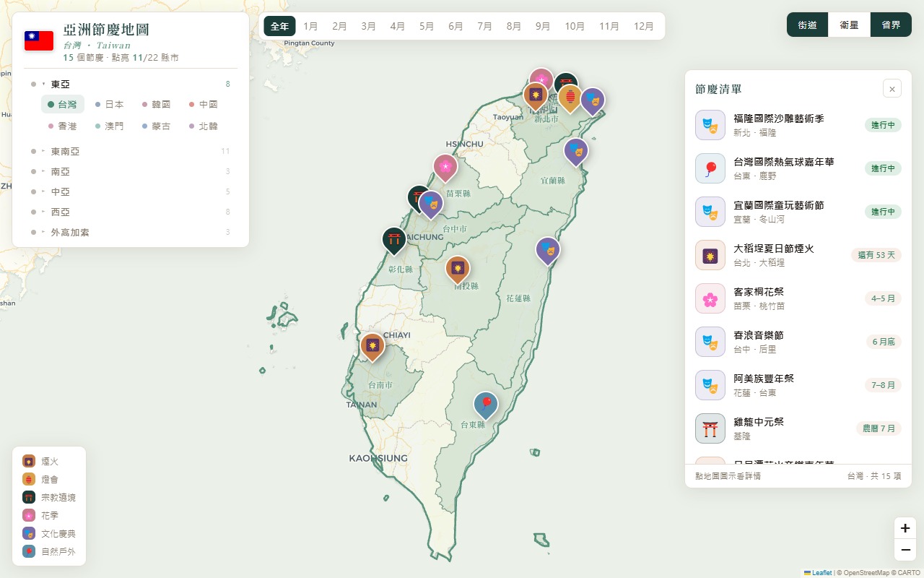This screenshot has width=924, height=578.
Task: Open 客家桐花祭 flower icon in list
Action: coord(710,298)
